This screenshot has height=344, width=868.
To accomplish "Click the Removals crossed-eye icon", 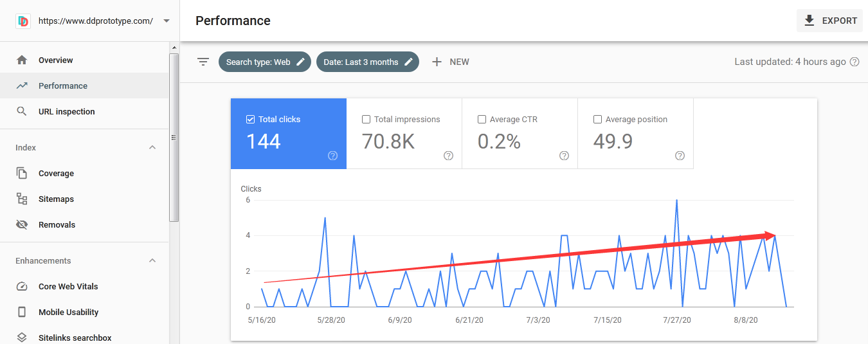I will pos(22,224).
